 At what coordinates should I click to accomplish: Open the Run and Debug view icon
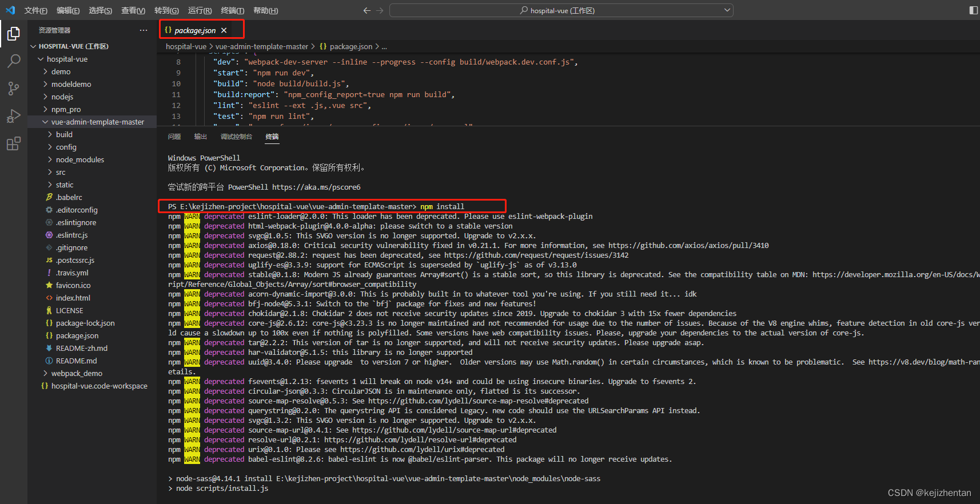coord(14,116)
